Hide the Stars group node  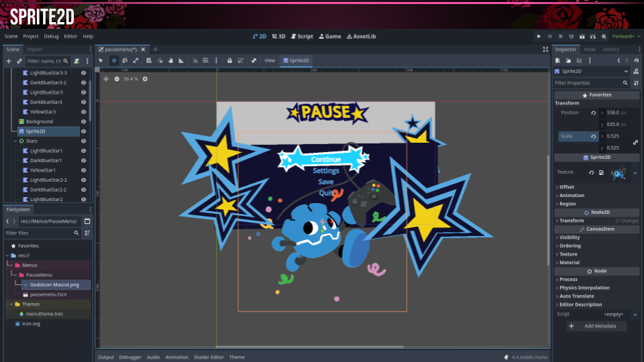click(83, 141)
